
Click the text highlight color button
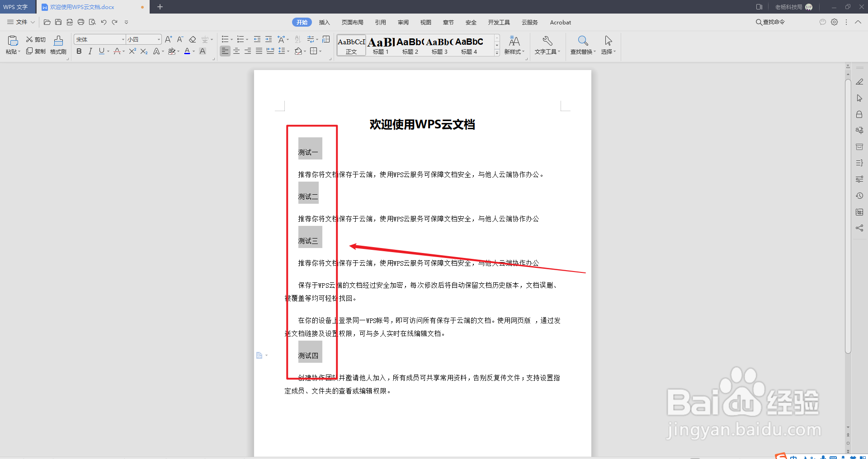point(172,52)
